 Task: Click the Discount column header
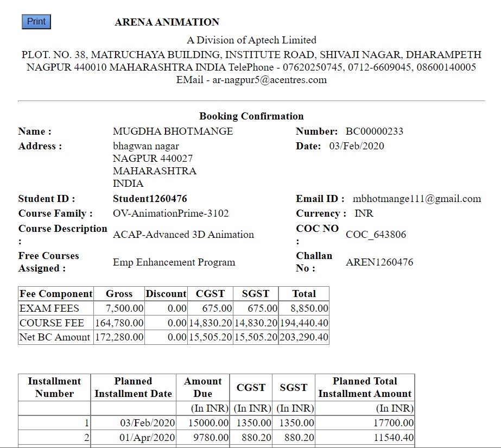point(166,294)
